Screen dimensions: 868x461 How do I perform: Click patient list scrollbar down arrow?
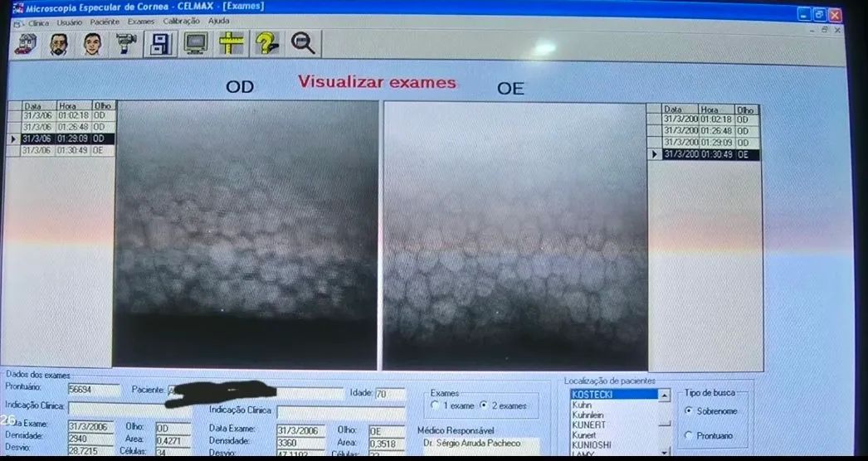(x=665, y=452)
